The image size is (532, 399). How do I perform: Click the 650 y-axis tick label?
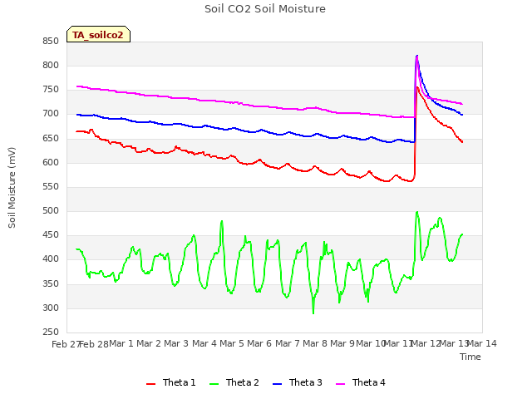pyautogui.click(x=51, y=139)
